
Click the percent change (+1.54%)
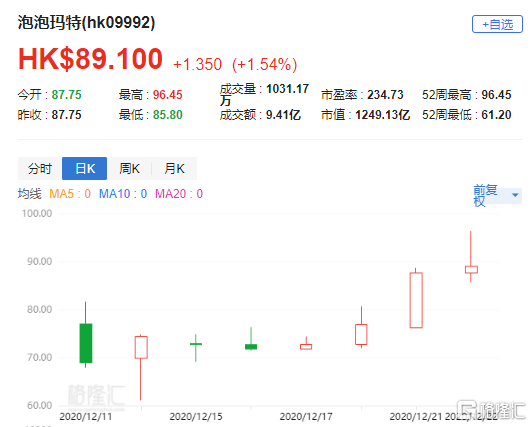click(265, 64)
